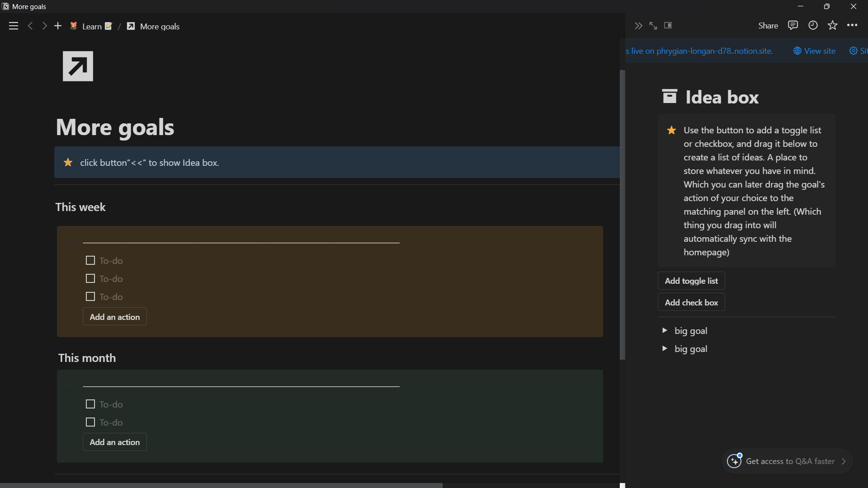Screen dimensions: 868x488
Task: Expand Get access to Q&A faster chevron
Action: coord(844,461)
